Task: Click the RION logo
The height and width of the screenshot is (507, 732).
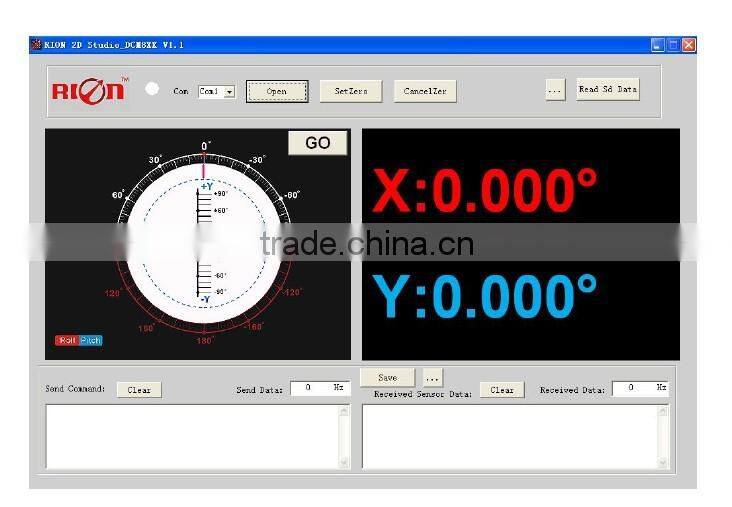Action: point(89,90)
